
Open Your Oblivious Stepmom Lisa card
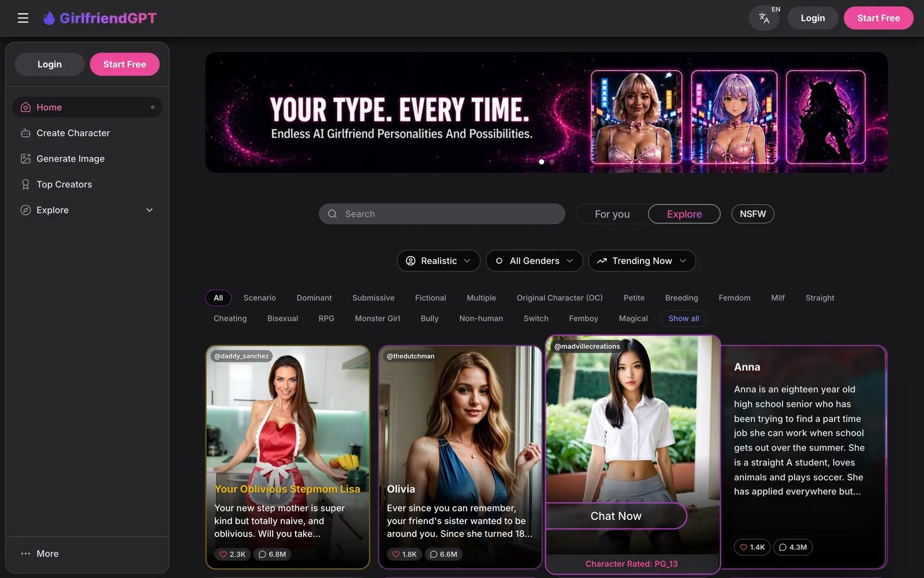[x=288, y=457]
